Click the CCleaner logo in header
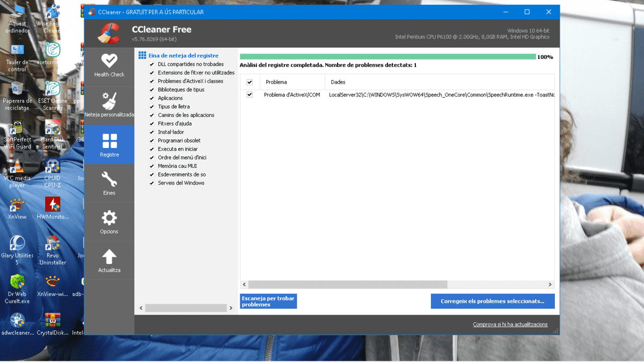This screenshot has width=644, height=362. (109, 33)
